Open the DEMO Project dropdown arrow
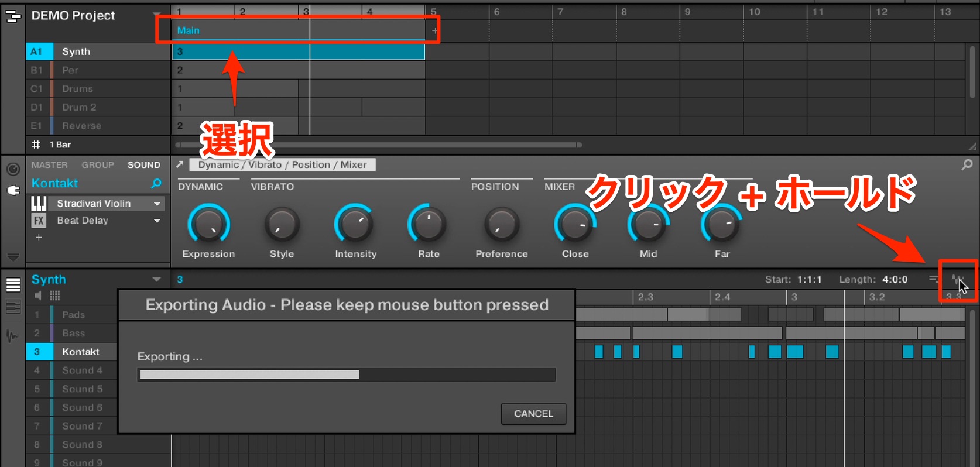This screenshot has width=980, height=467. coord(156,15)
